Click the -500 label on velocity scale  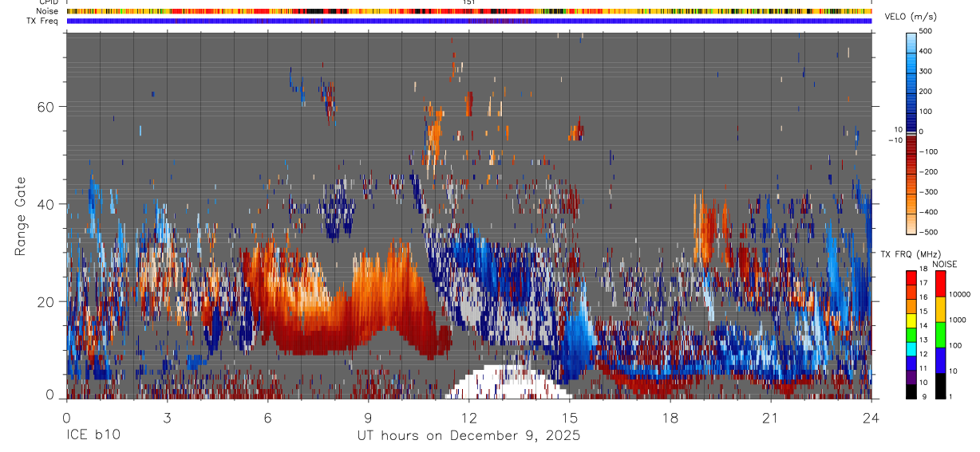(x=930, y=232)
